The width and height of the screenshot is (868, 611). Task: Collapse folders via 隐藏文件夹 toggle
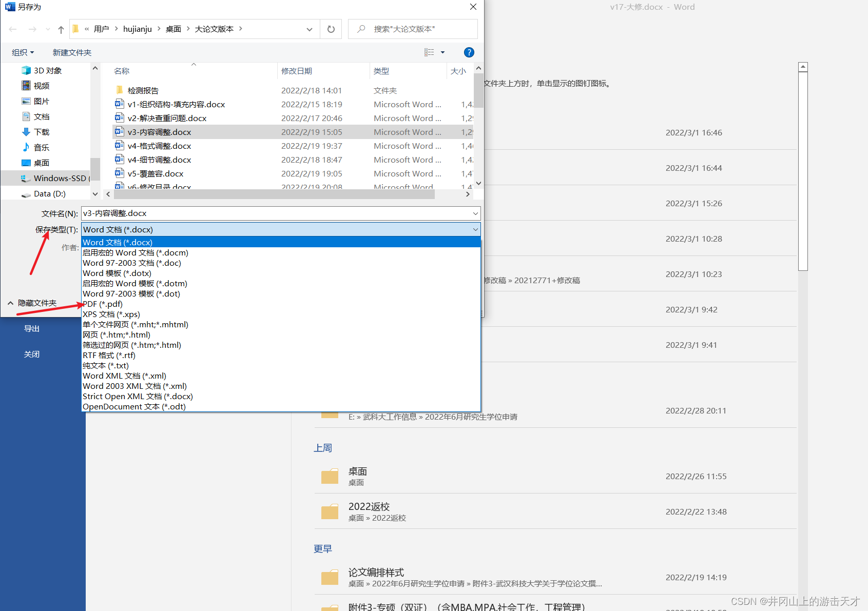click(32, 303)
